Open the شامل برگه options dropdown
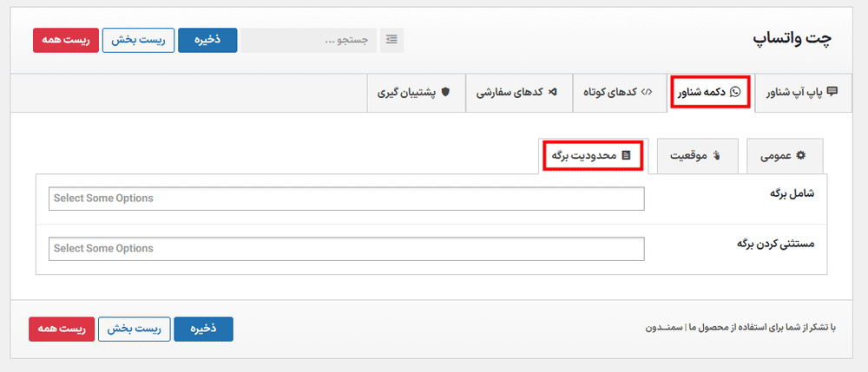Image resolution: width=868 pixels, height=372 pixels. (347, 199)
